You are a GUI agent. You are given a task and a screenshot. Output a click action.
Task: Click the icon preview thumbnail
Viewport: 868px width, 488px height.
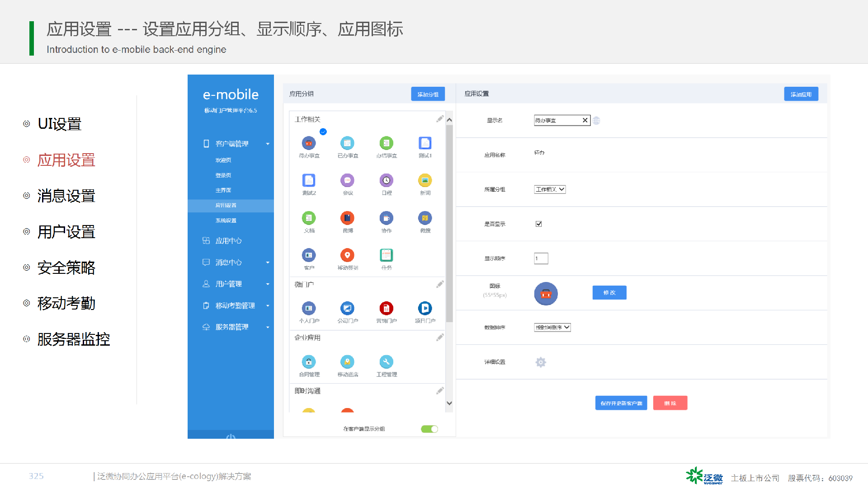click(x=546, y=294)
